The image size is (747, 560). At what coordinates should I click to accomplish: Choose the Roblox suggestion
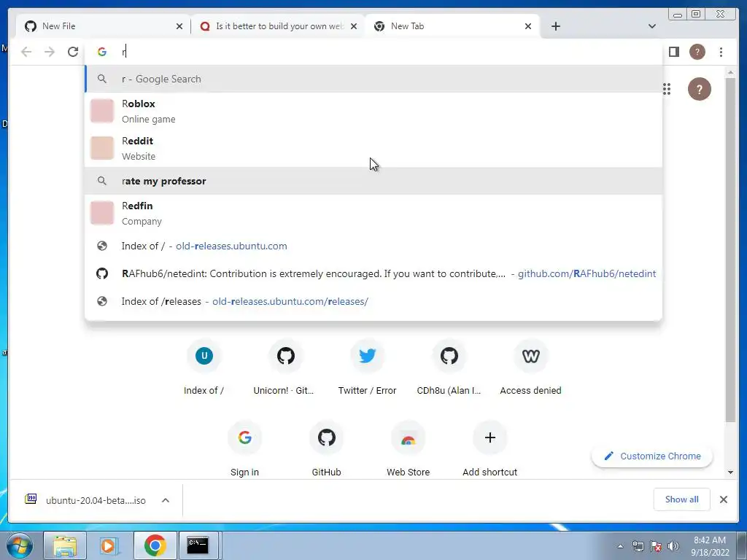[373, 112]
